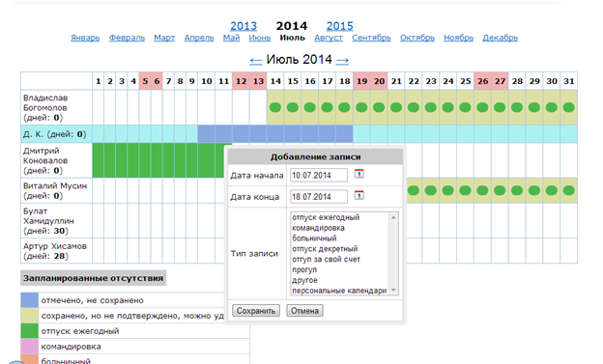Select 'командировка' in record type list

point(318,228)
